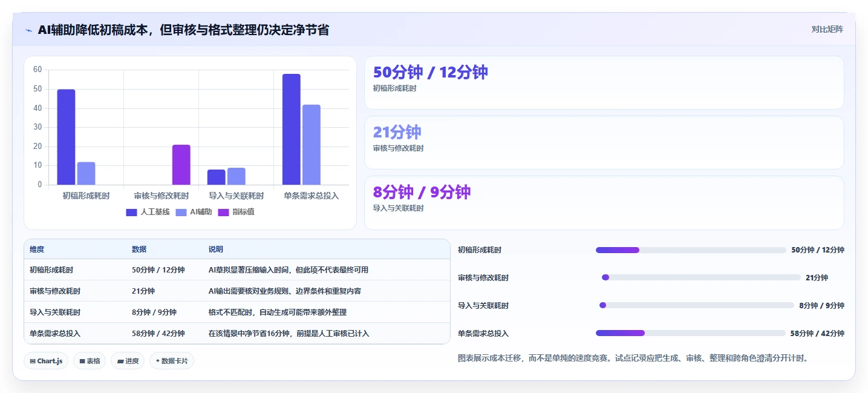Viewport: 868px width, 393px height.
Task: Click the Chart.js tag chip
Action: pyautogui.click(x=46, y=361)
